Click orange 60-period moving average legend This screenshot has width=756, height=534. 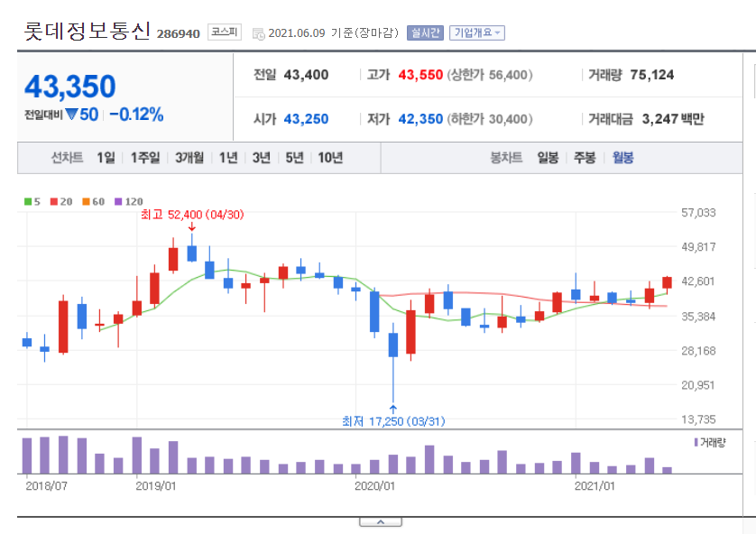tap(93, 201)
